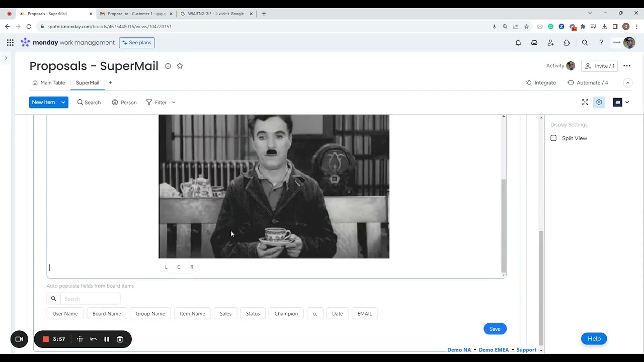Open board Search tool
Viewport: 644px width, 362px height.
point(89,102)
